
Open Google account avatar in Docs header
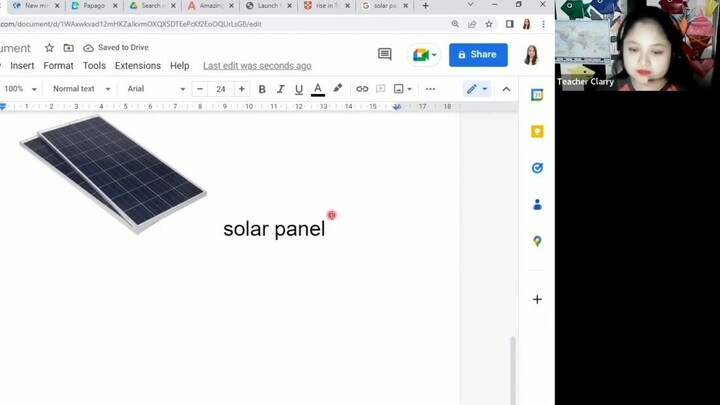[531, 55]
